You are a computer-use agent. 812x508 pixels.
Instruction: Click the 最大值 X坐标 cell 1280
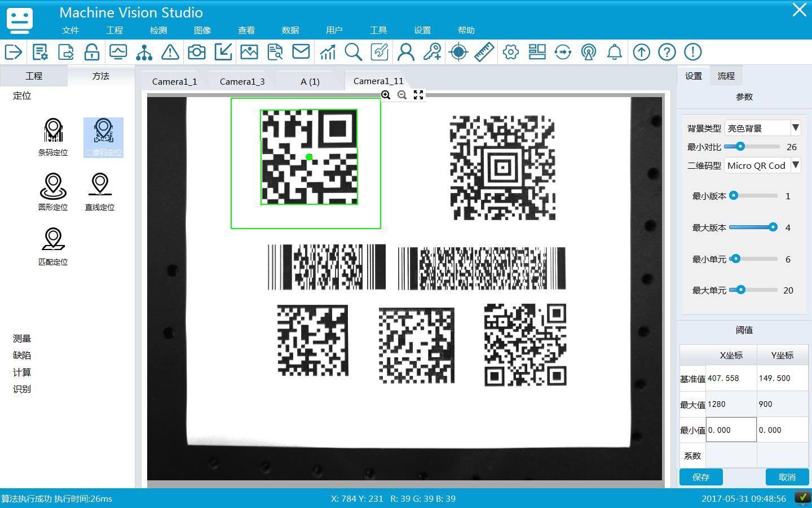coord(731,404)
